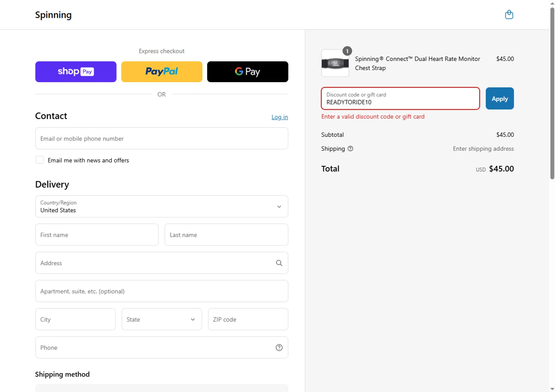
Task: Pay with Shop Pay express button
Action: (76, 72)
